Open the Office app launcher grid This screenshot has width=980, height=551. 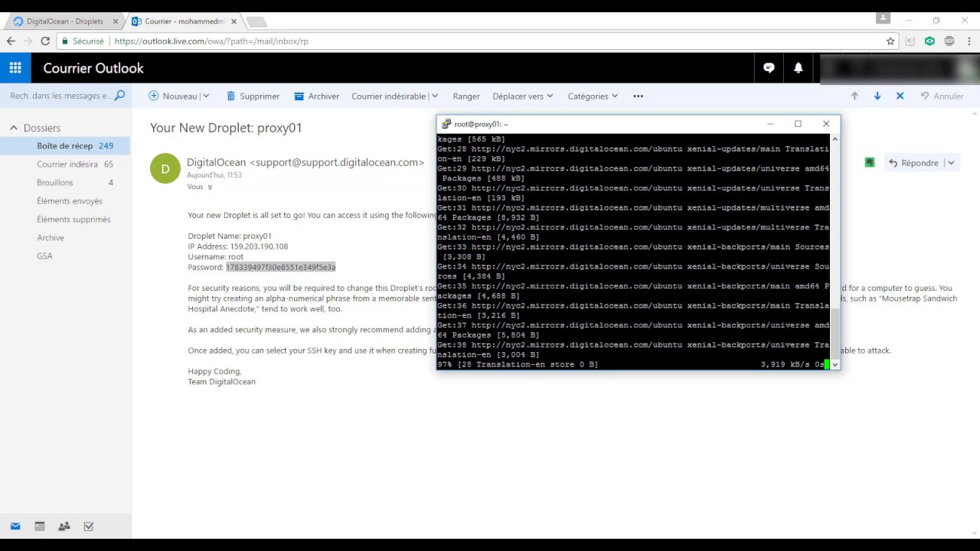click(15, 68)
